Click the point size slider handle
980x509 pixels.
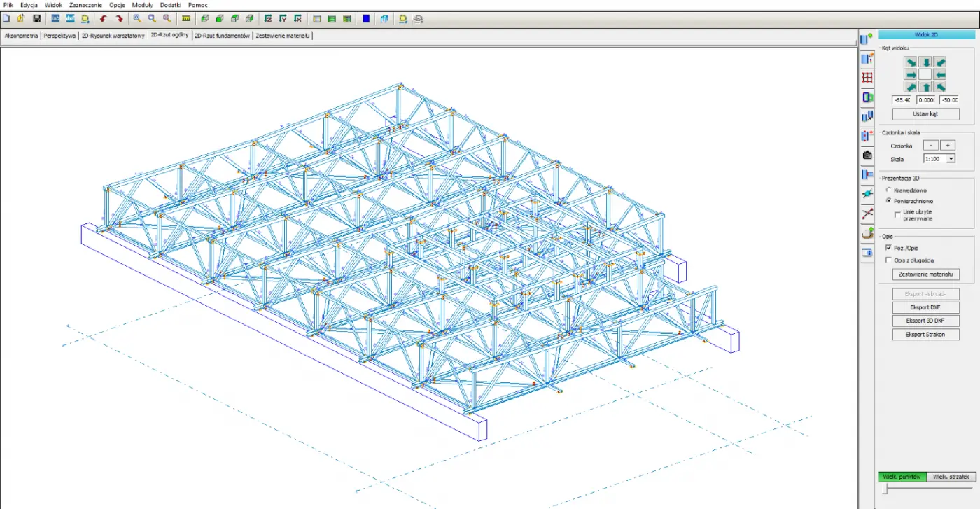tap(885, 490)
